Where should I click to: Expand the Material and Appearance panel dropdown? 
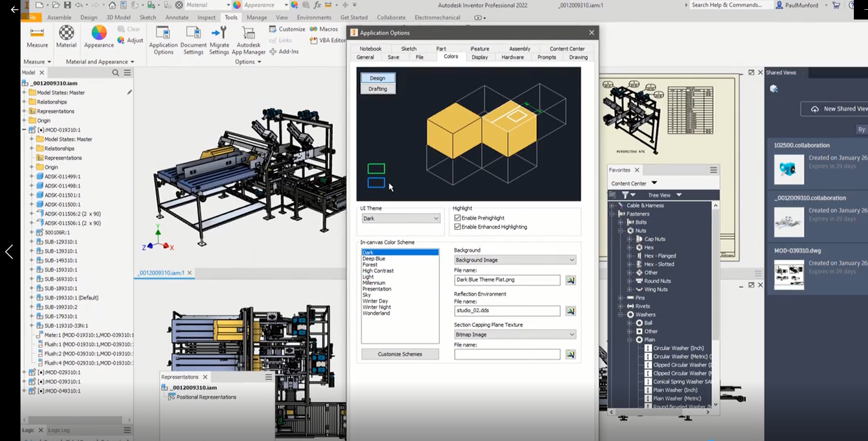click(x=100, y=62)
